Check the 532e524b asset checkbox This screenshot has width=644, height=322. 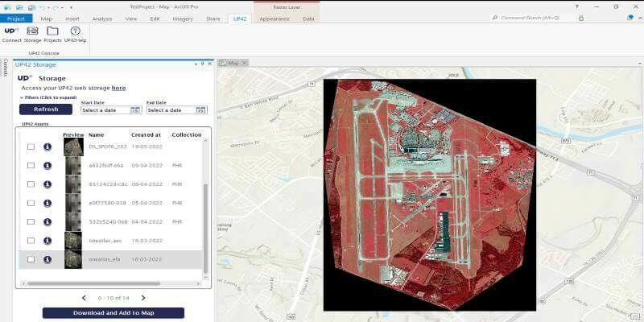pyautogui.click(x=31, y=222)
